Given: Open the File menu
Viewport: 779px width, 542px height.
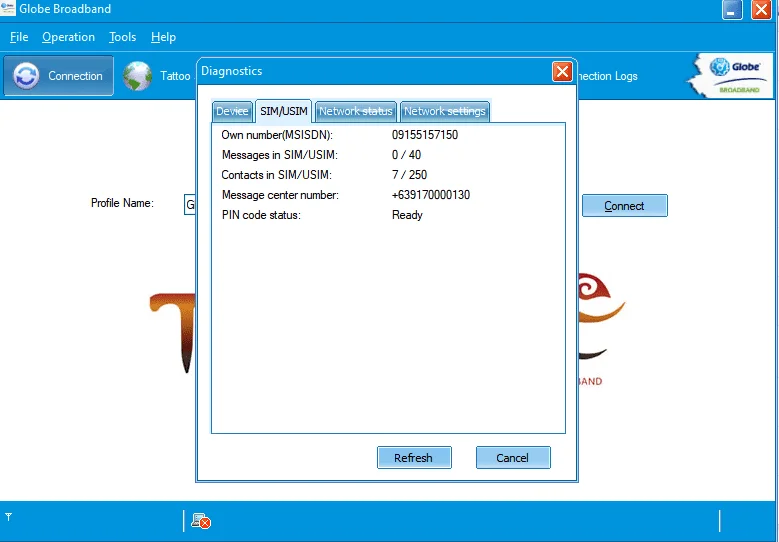Looking at the screenshot, I should 19,37.
